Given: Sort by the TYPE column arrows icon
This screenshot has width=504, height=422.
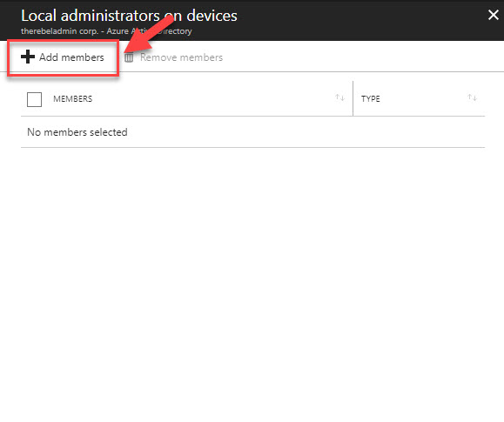Looking at the screenshot, I should (x=472, y=97).
